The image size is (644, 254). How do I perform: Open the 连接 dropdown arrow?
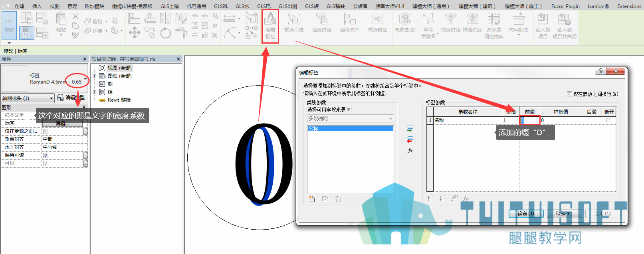coord(107,31)
